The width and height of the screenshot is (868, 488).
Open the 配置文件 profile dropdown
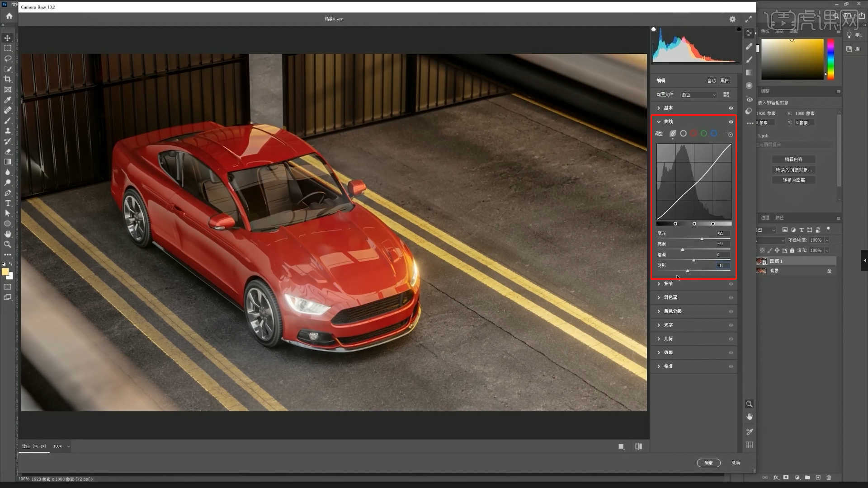[698, 94]
